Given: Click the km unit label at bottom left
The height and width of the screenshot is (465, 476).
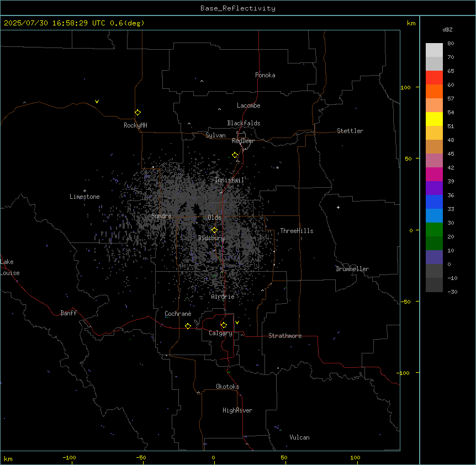Looking at the screenshot, I should point(8,458).
